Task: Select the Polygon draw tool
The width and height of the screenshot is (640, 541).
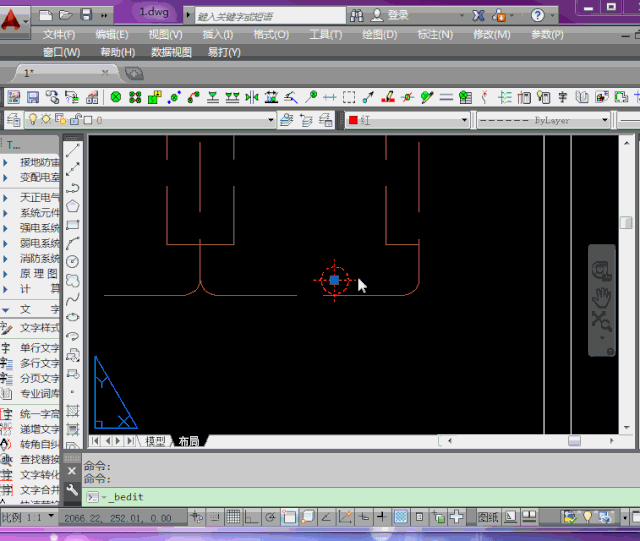Action: pyautogui.click(x=73, y=206)
